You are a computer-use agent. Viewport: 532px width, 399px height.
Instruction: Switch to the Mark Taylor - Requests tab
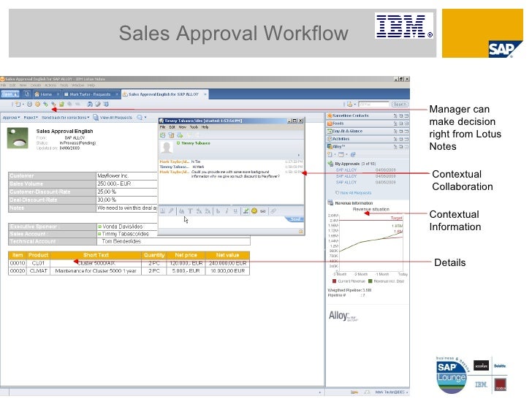click(x=90, y=94)
